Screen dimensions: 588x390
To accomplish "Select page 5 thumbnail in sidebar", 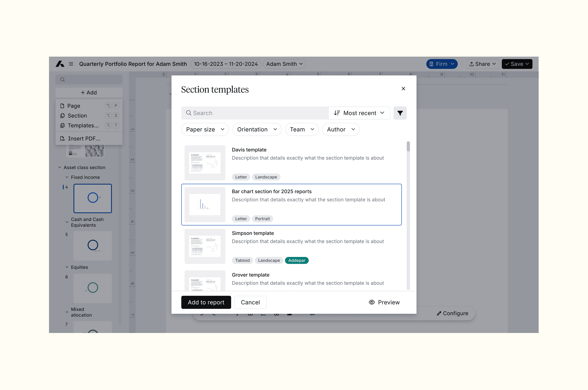I will click(93, 246).
